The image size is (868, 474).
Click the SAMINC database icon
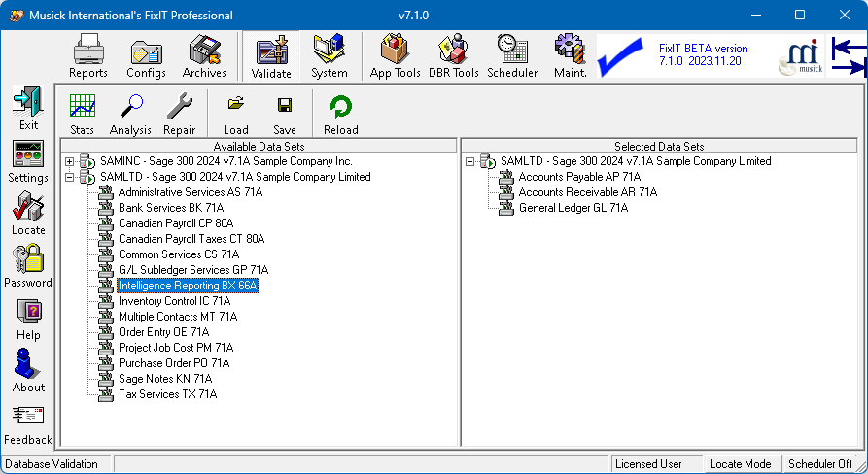click(x=87, y=161)
